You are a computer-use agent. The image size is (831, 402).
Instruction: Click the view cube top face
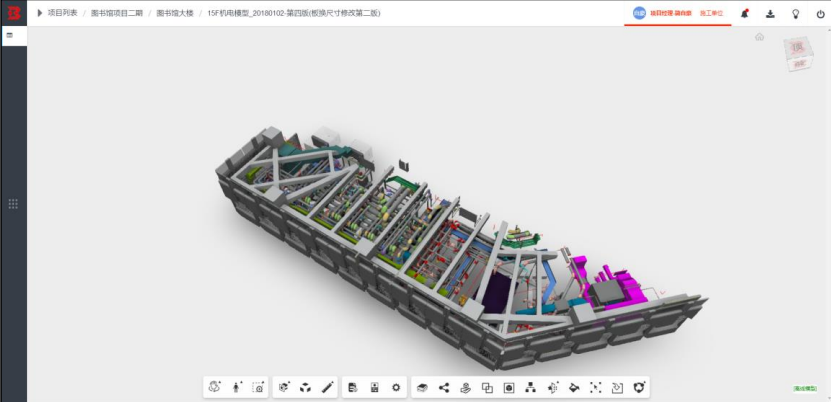click(x=797, y=47)
